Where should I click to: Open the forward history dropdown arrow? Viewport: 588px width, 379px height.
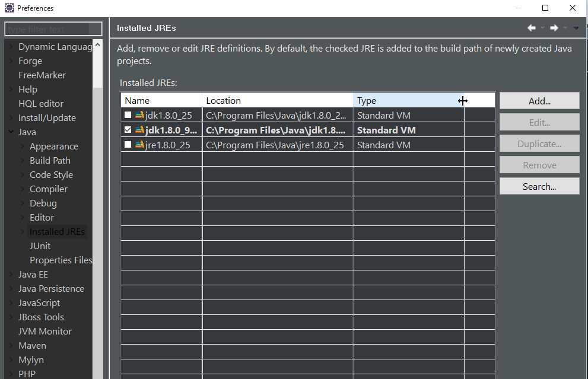pyautogui.click(x=565, y=28)
